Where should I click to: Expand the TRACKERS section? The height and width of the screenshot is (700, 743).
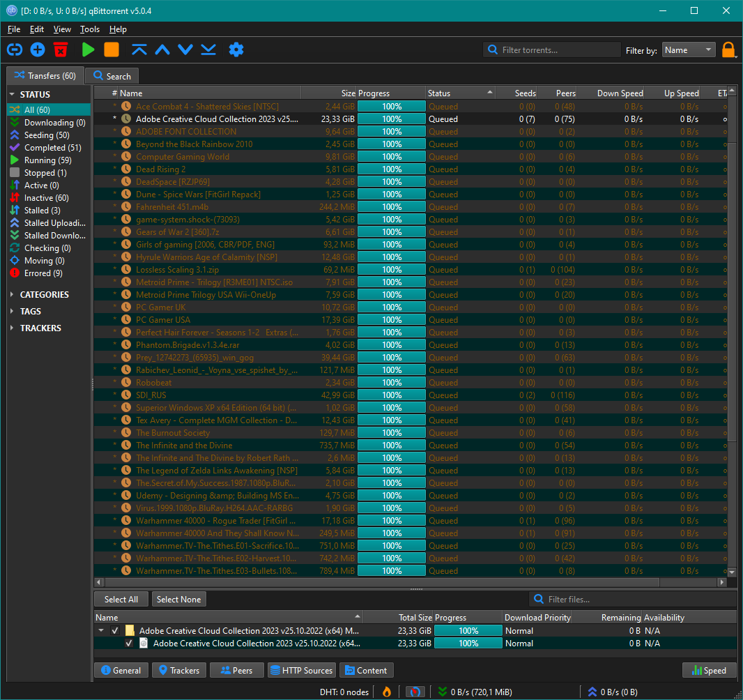12,328
